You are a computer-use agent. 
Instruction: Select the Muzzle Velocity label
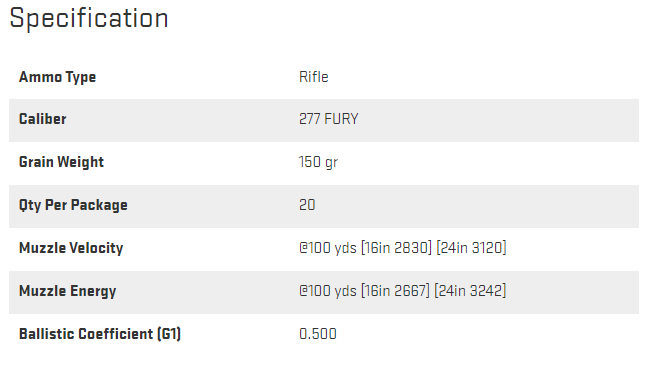tap(71, 248)
